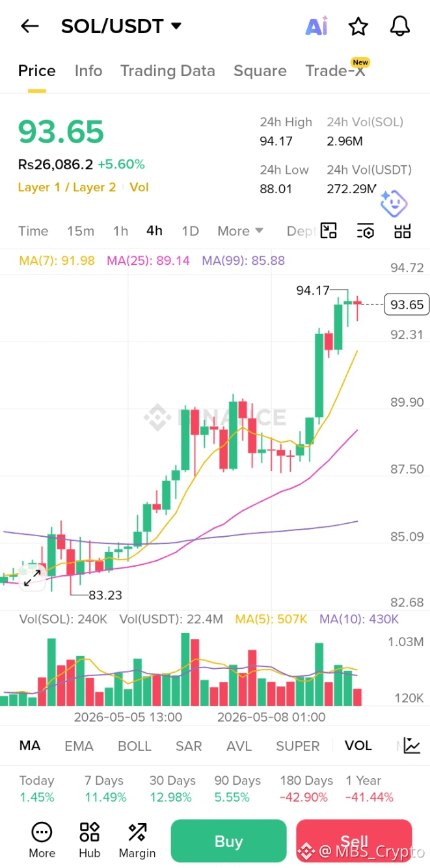Select the 15m interval

pos(81,231)
